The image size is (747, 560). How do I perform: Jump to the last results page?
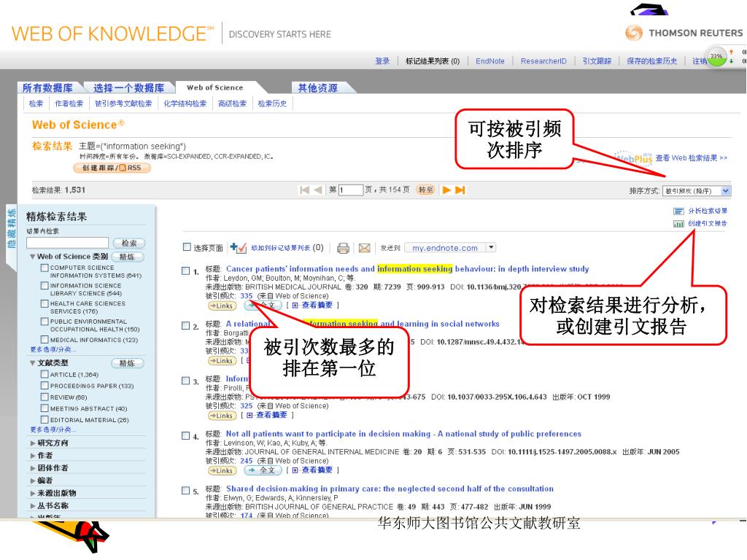click(460, 190)
